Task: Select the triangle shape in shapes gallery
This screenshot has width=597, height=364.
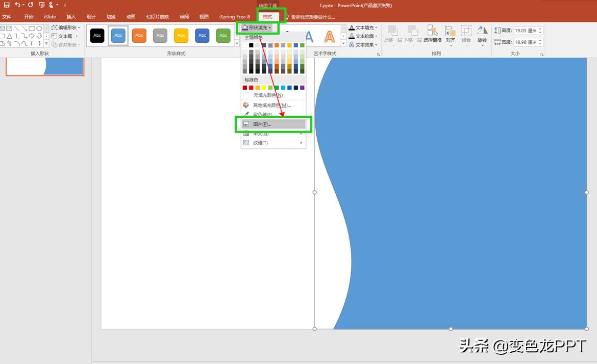Action: pos(10,36)
